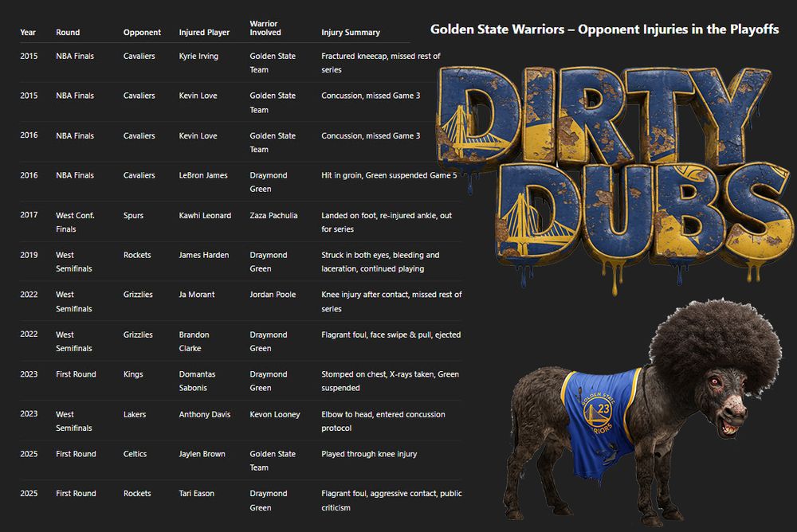Screen dimensions: 797x532
Task: Click the 'West Conf. Finals' round cell
Action: (x=75, y=222)
